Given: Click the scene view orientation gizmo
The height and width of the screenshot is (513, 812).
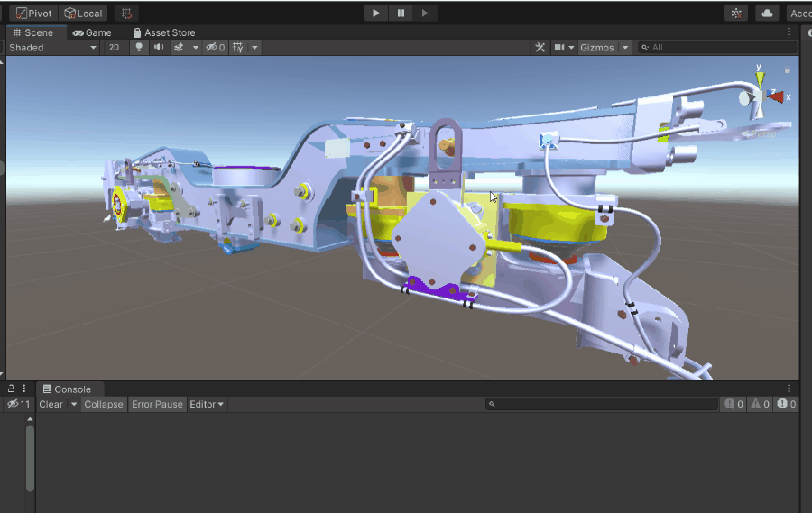Looking at the screenshot, I should [x=761, y=96].
